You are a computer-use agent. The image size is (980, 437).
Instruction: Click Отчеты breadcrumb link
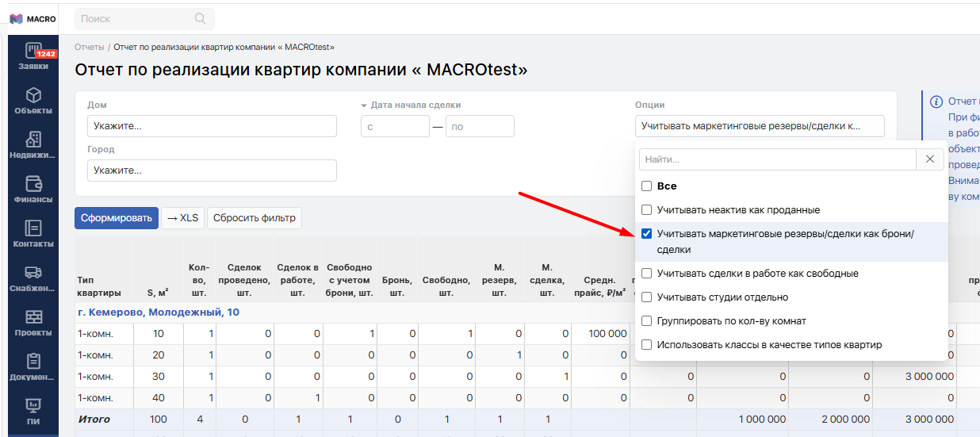89,48
